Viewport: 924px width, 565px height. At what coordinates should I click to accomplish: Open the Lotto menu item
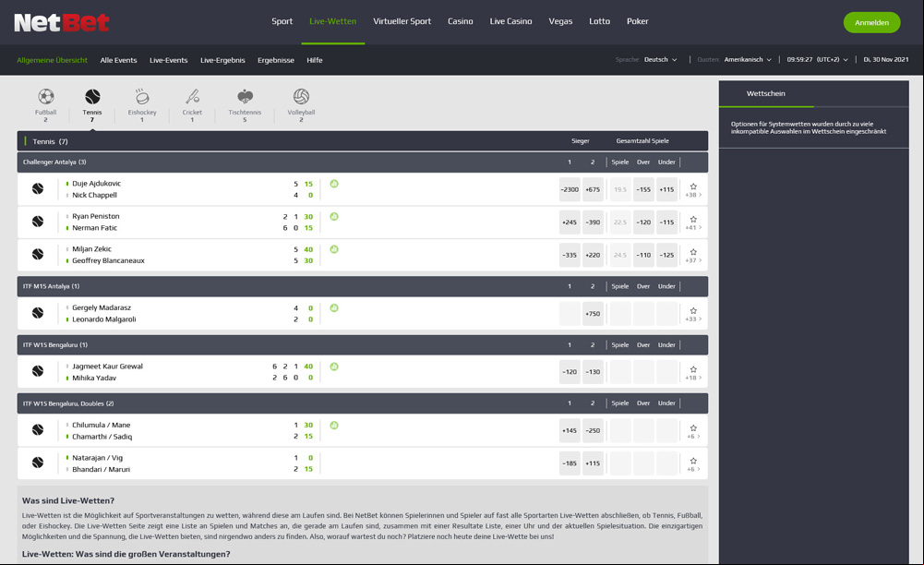click(x=599, y=21)
